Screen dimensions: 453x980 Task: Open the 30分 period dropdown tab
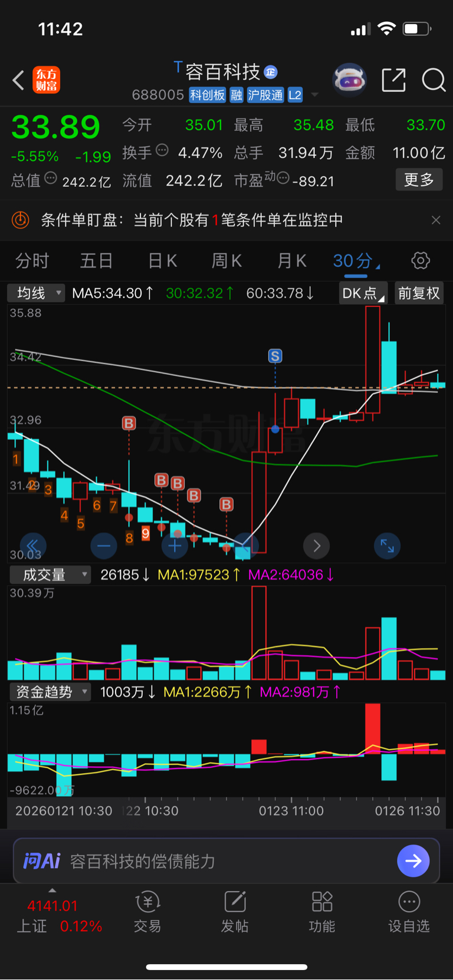coord(356,261)
